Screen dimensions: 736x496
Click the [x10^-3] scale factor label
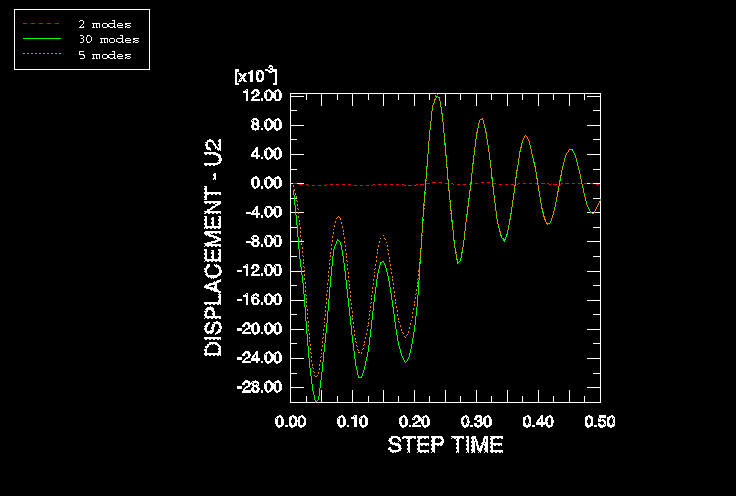(256, 76)
